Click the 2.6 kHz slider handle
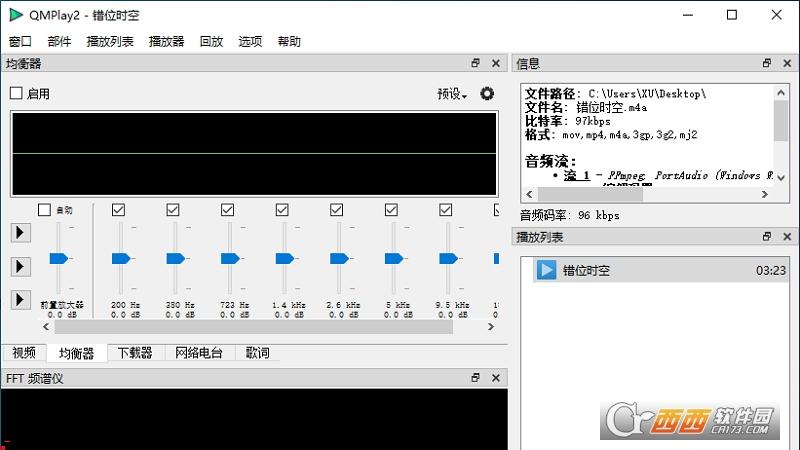The image size is (800, 450). pyautogui.click(x=339, y=259)
